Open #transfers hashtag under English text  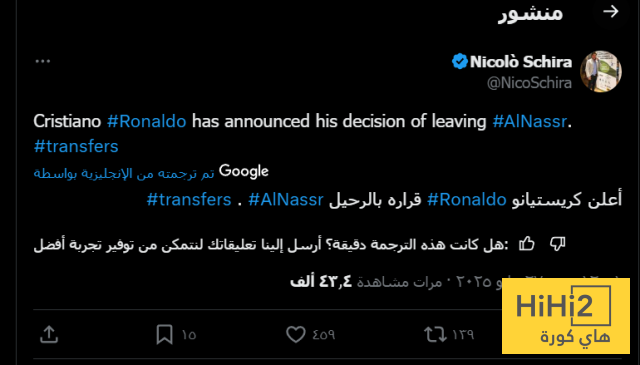click(x=76, y=146)
